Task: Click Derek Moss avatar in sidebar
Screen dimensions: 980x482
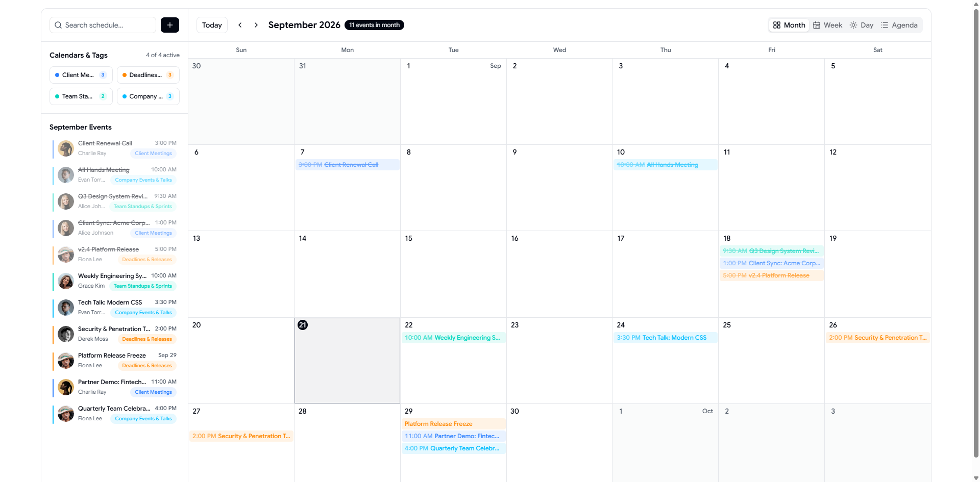Action: [x=66, y=334]
